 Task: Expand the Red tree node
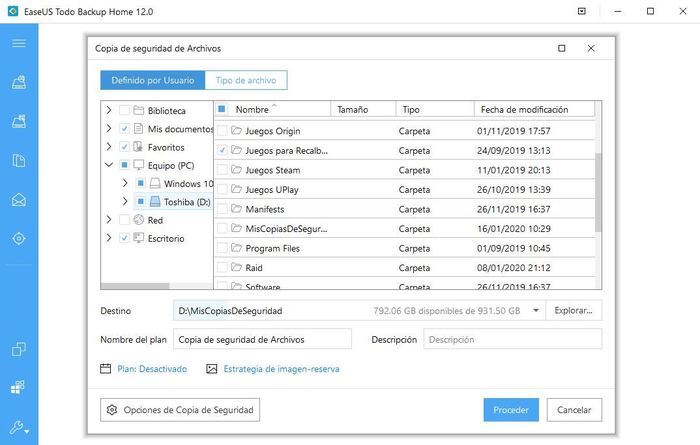109,220
